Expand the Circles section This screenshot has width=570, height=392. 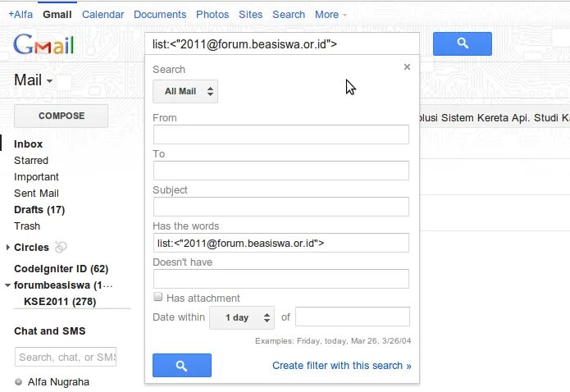tap(8, 248)
